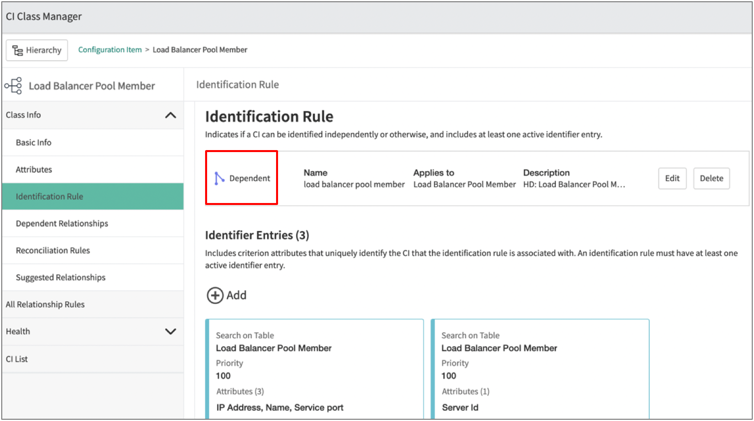Go to Configuration Item breadcrumb link
The image size is (754, 421).
click(x=110, y=50)
